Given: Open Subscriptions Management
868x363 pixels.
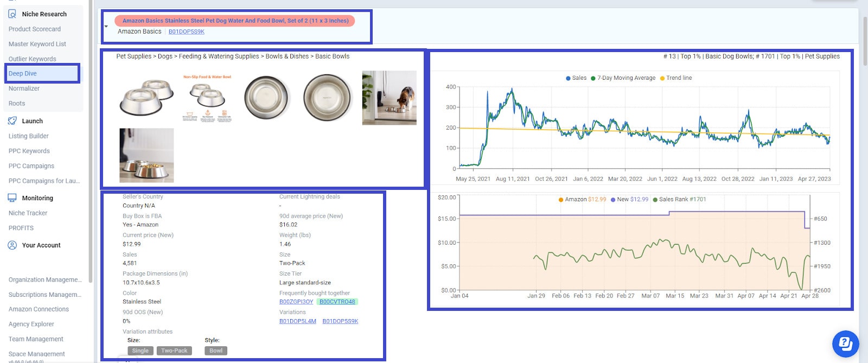Looking at the screenshot, I should coord(45,295).
